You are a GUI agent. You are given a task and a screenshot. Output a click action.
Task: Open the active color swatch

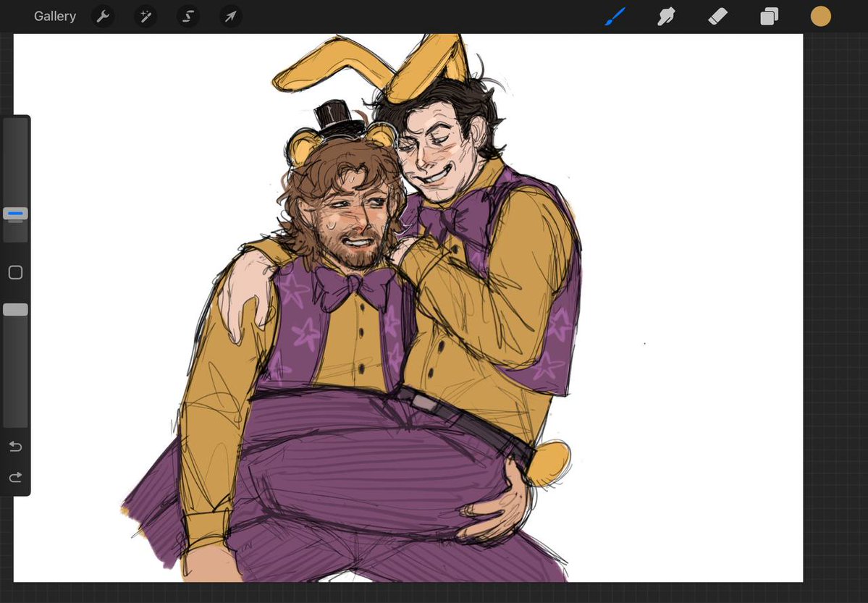point(820,17)
